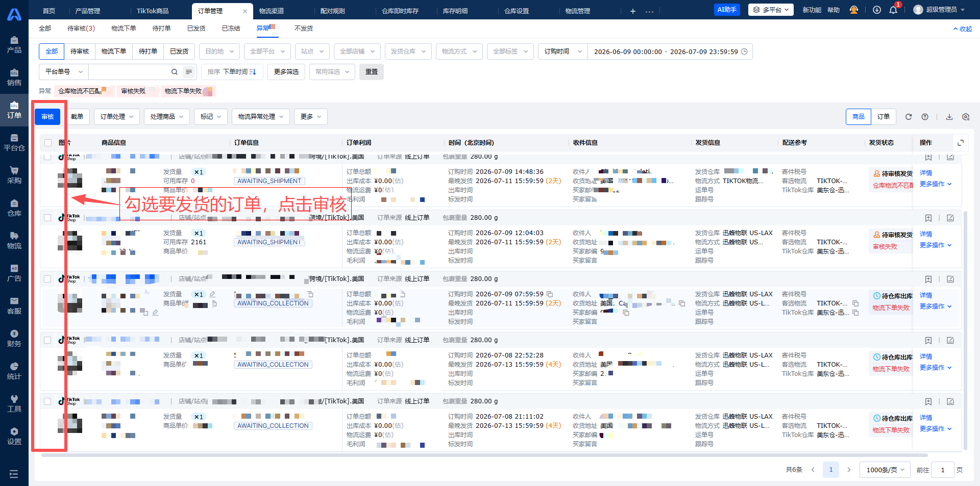Screen dimensions: 980x486
Task: Click in the order number search field
Action: (x=129, y=72)
